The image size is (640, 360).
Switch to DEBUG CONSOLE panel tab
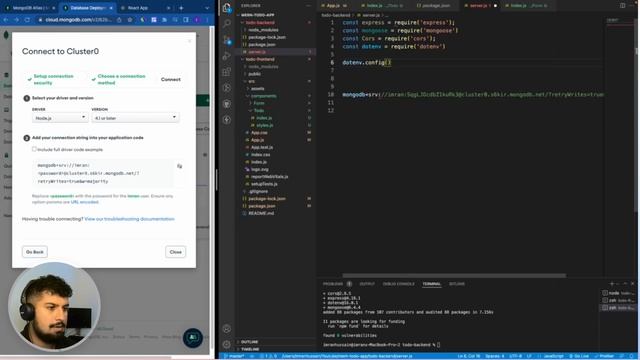coord(398,284)
